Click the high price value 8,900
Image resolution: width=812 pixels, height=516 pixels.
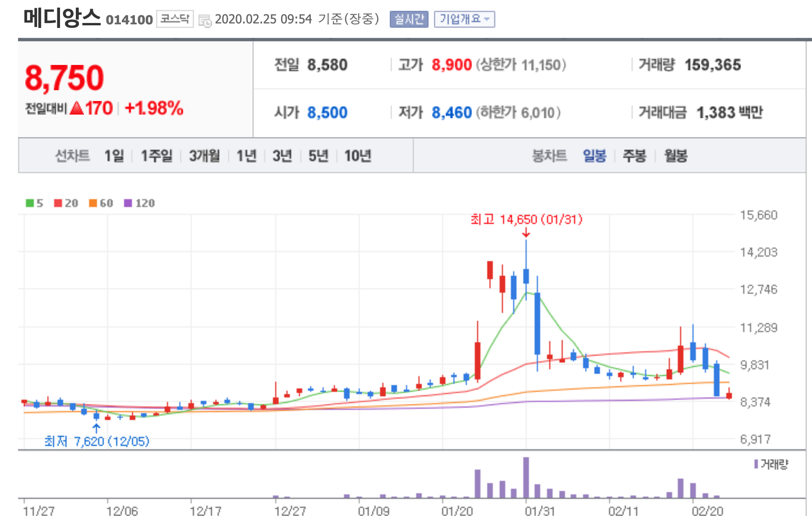point(452,65)
